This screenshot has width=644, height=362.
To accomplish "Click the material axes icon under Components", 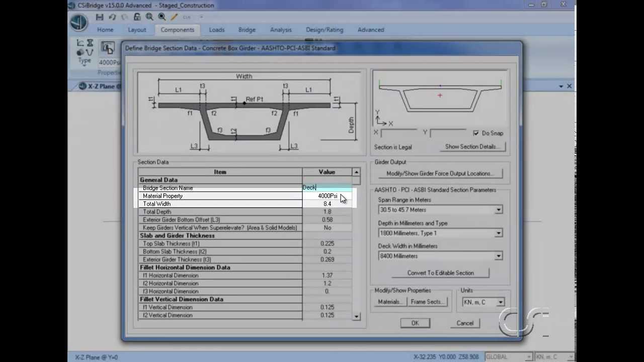I will tap(80, 43).
